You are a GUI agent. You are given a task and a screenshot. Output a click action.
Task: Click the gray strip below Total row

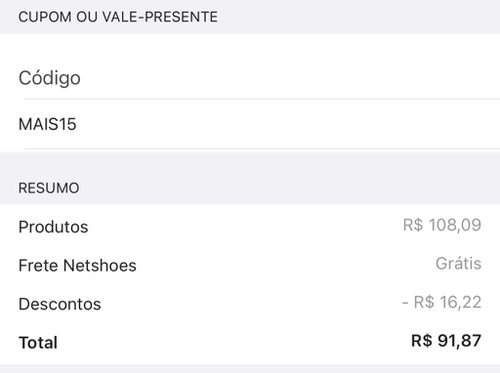pos(250,369)
